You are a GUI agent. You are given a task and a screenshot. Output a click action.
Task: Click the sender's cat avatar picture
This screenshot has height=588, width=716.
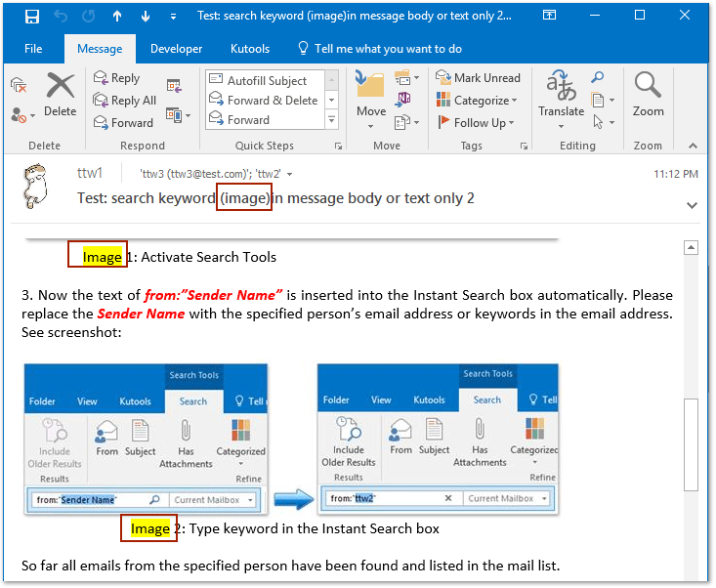[x=35, y=187]
